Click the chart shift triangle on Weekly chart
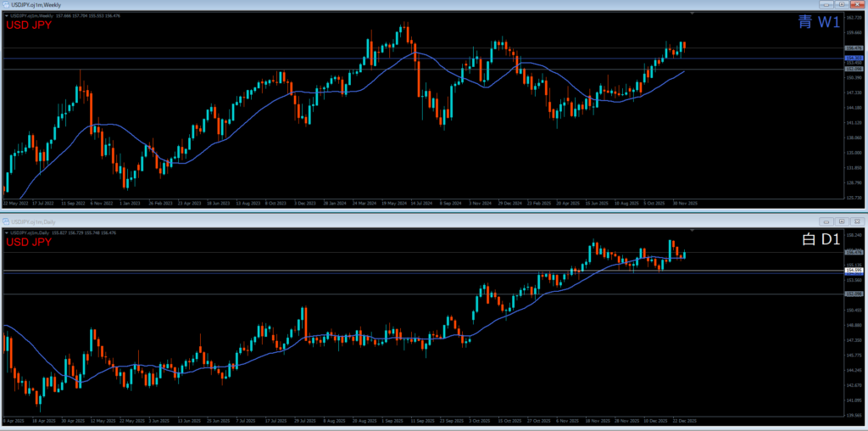 click(x=693, y=14)
